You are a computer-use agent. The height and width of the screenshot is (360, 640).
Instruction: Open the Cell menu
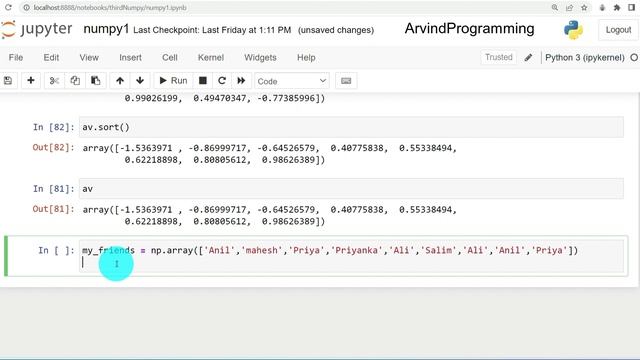click(170, 58)
